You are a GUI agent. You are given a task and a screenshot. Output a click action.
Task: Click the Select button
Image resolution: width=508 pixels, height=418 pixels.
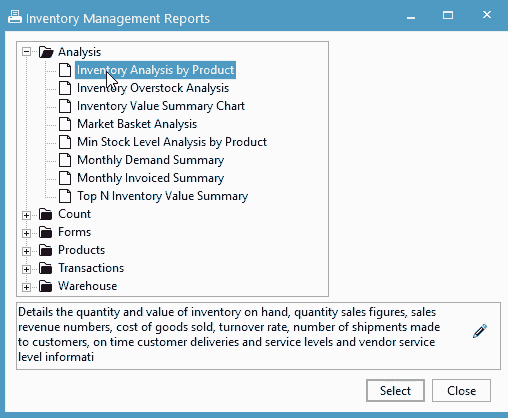pyautogui.click(x=395, y=390)
